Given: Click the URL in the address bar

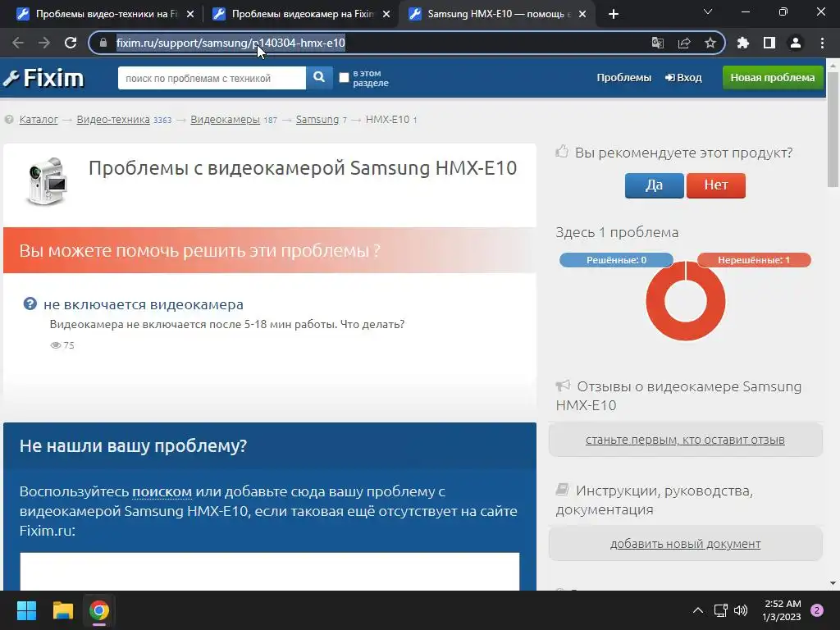Looking at the screenshot, I should click(x=231, y=43).
